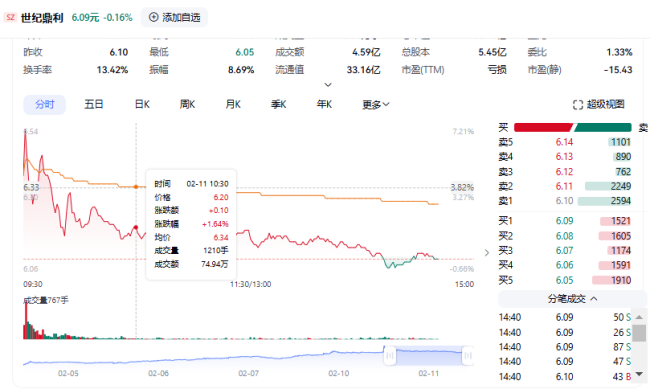
Task: Click the 成交量767手 label
Action: tap(46, 300)
